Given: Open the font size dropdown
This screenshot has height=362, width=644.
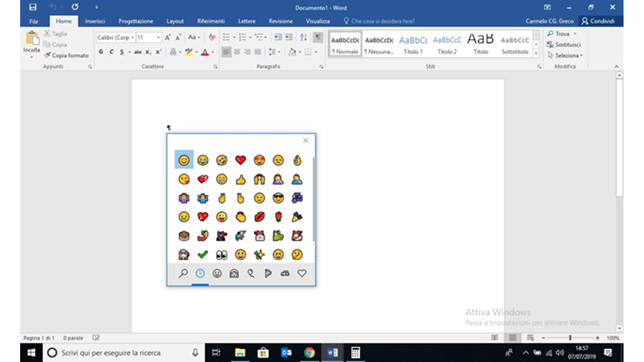Looking at the screenshot, I should tap(158, 38).
